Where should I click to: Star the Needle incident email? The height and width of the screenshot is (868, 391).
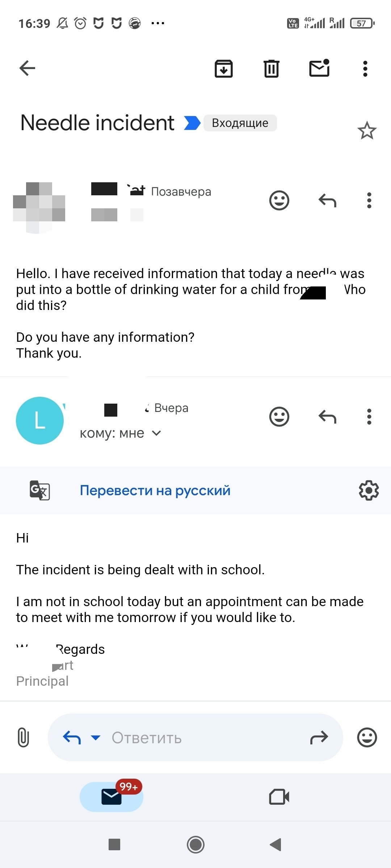coord(367,131)
